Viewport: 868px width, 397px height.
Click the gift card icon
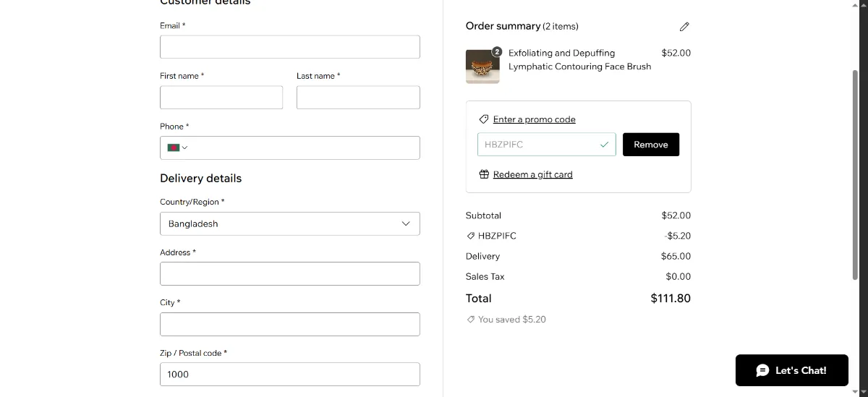pos(484,174)
